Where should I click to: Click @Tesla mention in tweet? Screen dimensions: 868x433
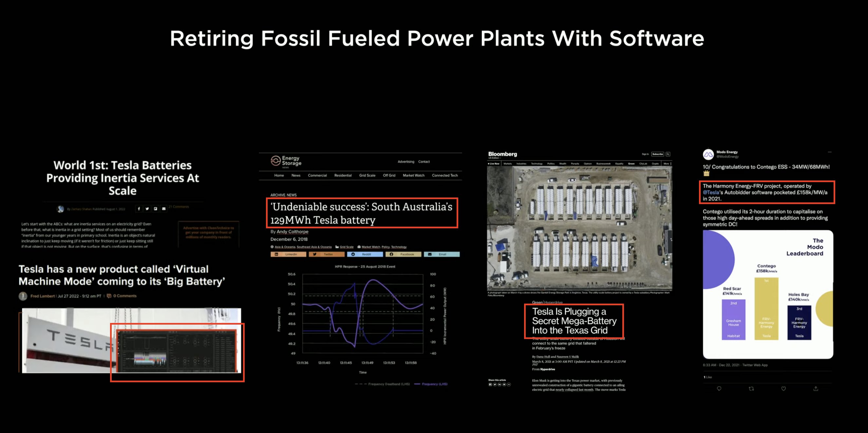711,192
